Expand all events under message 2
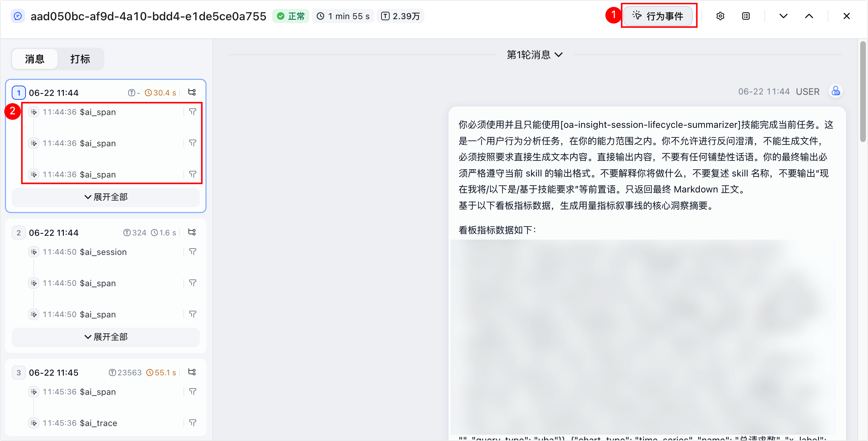868x441 pixels. [x=106, y=337]
